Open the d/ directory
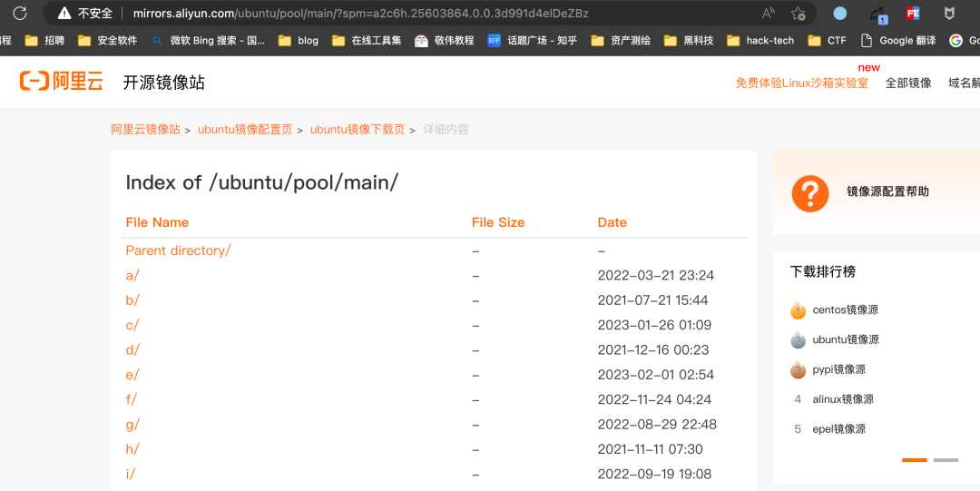 pos(132,349)
